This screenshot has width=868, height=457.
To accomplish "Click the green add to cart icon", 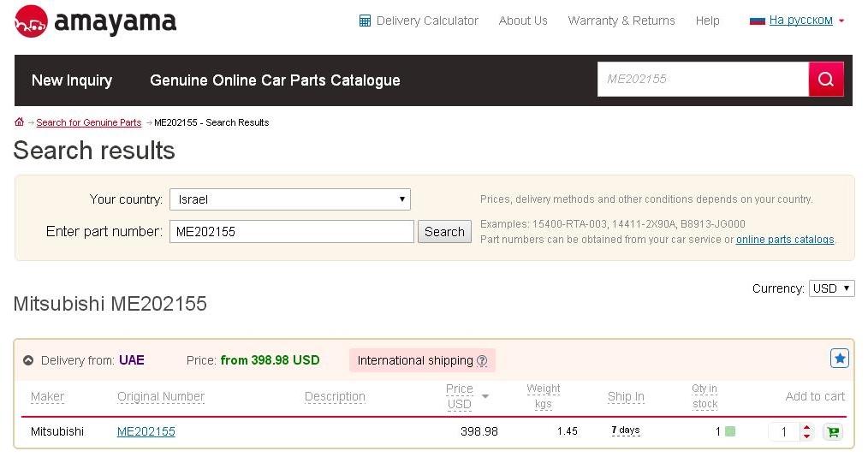I will coord(831,432).
